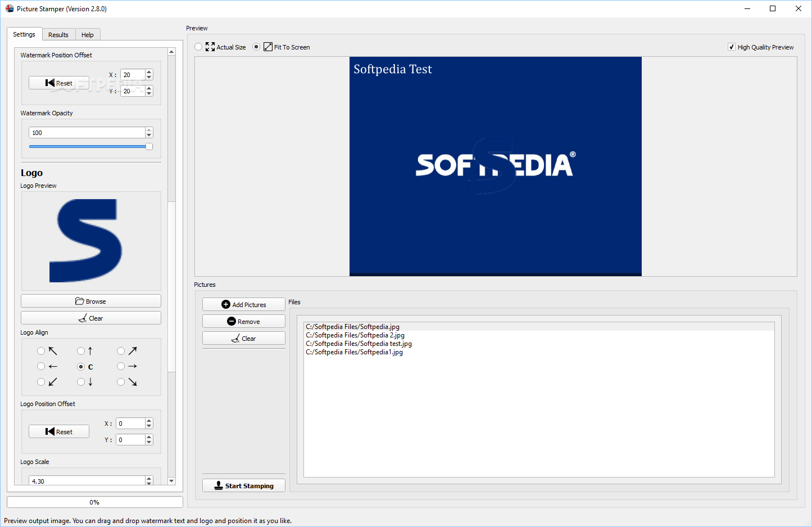The image size is (812, 527).
Task: Open the Settings tab
Action: (24, 34)
